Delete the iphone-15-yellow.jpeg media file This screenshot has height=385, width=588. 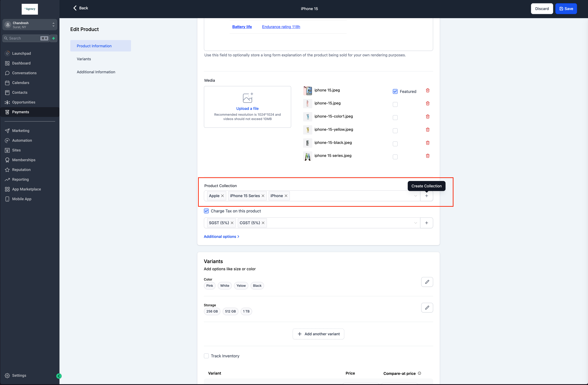[427, 130]
